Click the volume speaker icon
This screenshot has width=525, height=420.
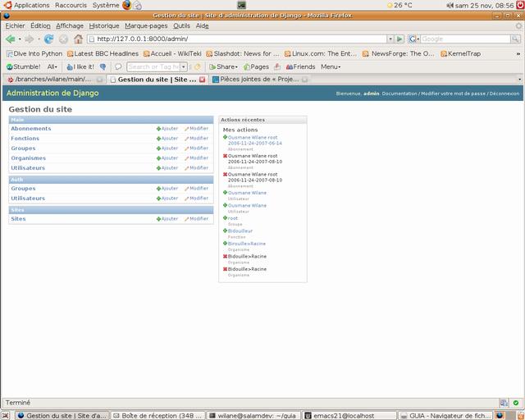[x=450, y=5]
